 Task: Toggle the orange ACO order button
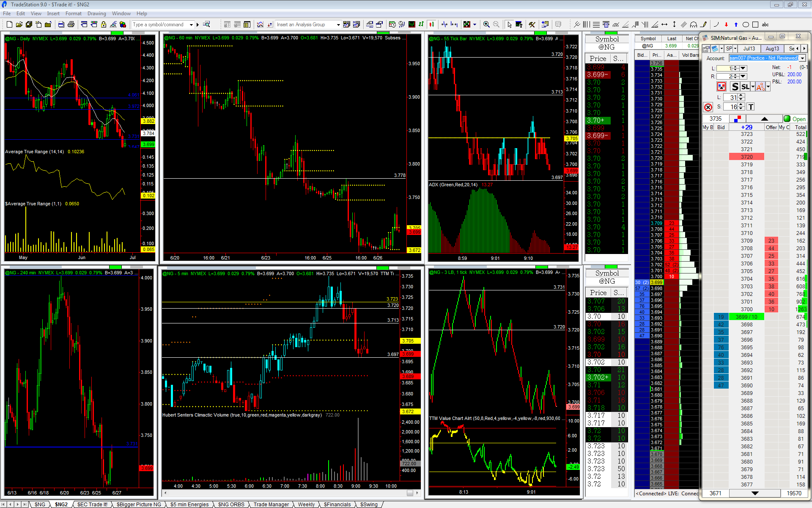click(x=760, y=87)
